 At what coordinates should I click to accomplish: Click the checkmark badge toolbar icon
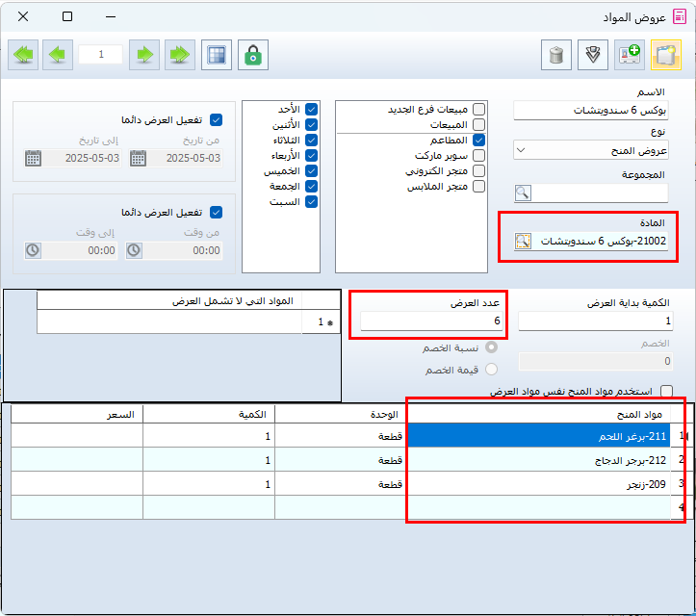593,55
